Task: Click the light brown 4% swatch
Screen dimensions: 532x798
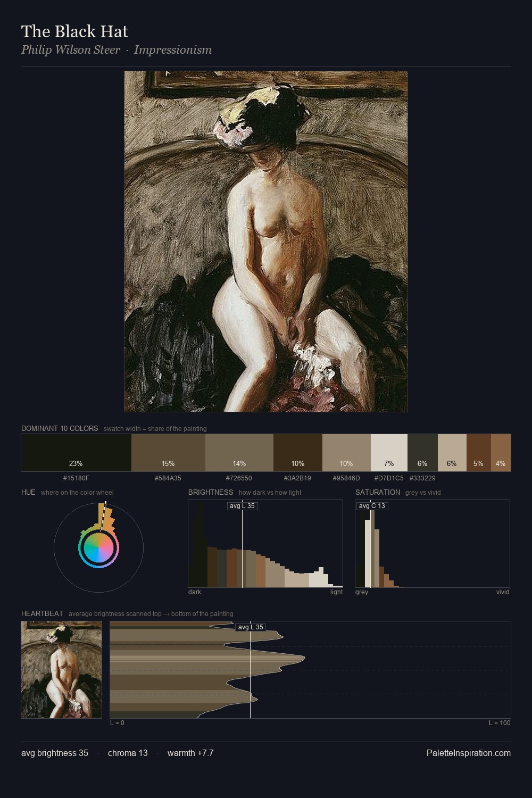Action: tap(501, 453)
